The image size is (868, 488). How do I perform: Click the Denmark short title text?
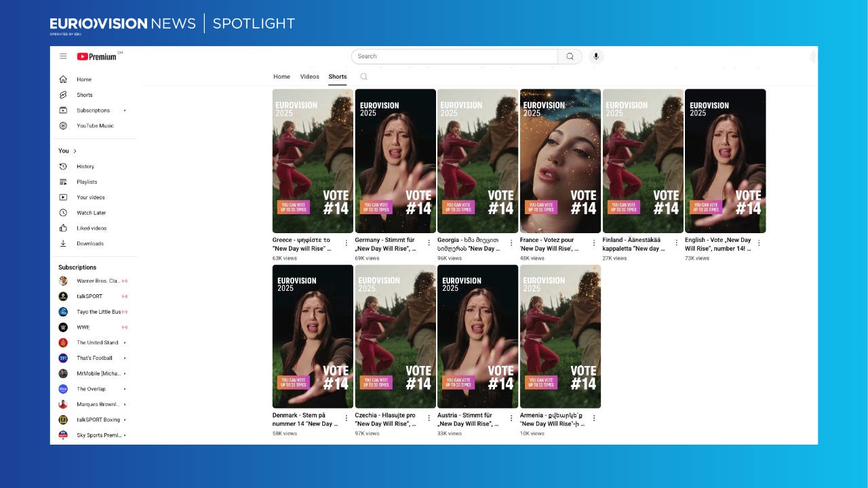(304, 420)
